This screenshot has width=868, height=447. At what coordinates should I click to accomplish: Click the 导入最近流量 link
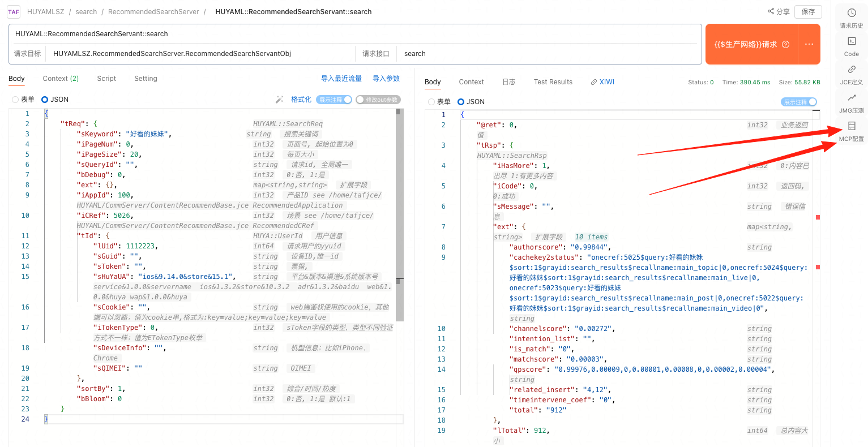(x=341, y=79)
